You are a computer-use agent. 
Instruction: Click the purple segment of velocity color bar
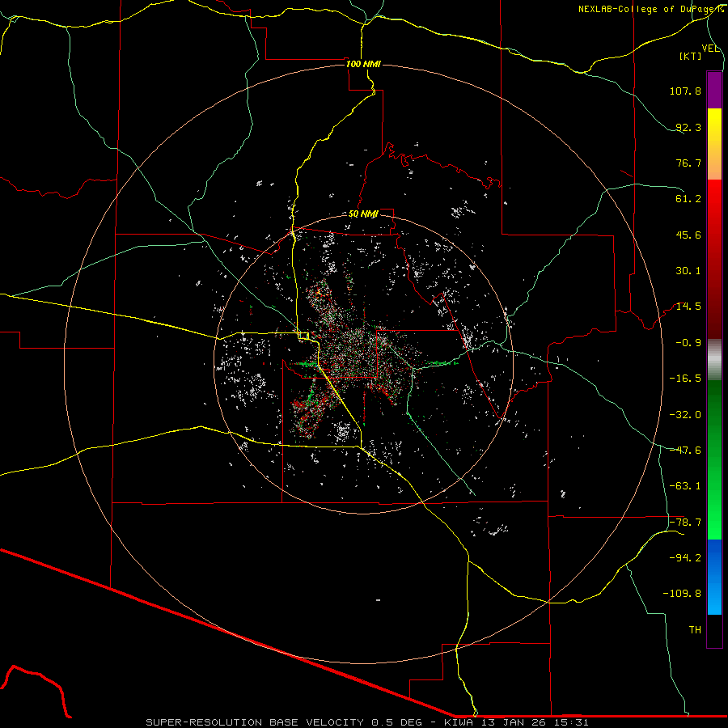(x=714, y=90)
